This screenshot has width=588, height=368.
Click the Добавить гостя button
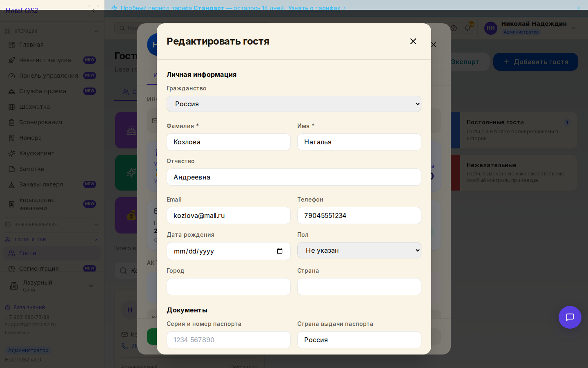pos(536,62)
